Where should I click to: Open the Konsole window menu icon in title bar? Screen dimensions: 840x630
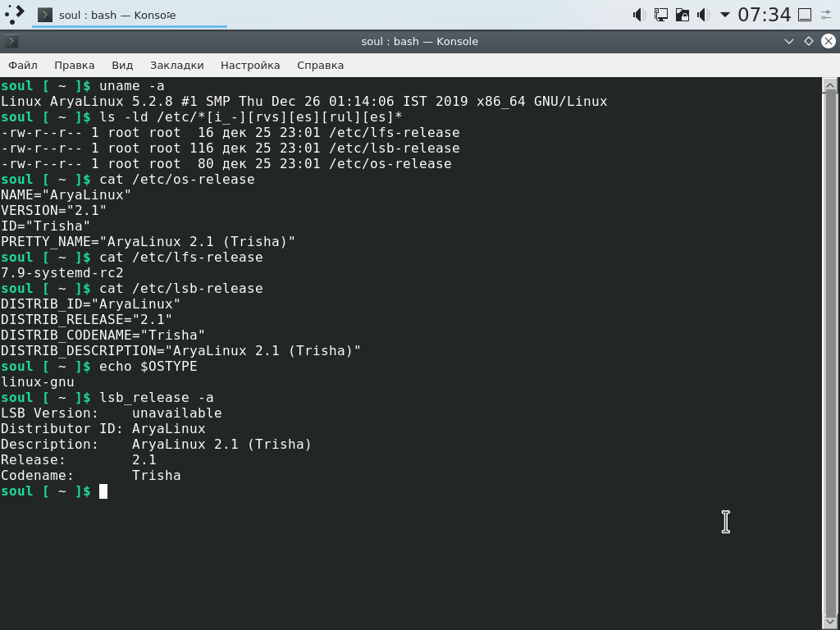pos(11,41)
